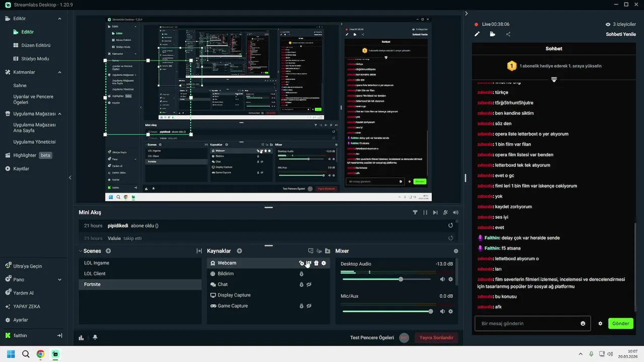Toggle lock on Bildirim source
This screenshot has height=362, width=644.
coord(301,274)
